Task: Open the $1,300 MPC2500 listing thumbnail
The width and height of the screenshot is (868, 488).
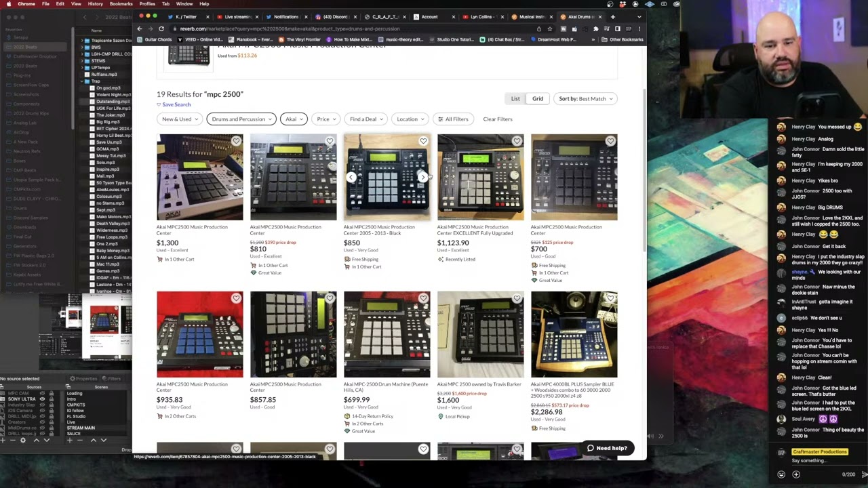Action: (x=199, y=178)
